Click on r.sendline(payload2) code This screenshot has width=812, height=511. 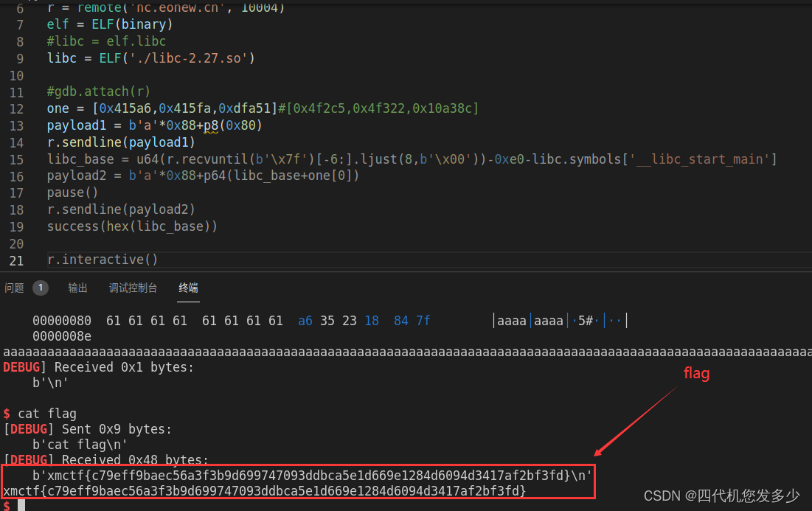point(121,209)
